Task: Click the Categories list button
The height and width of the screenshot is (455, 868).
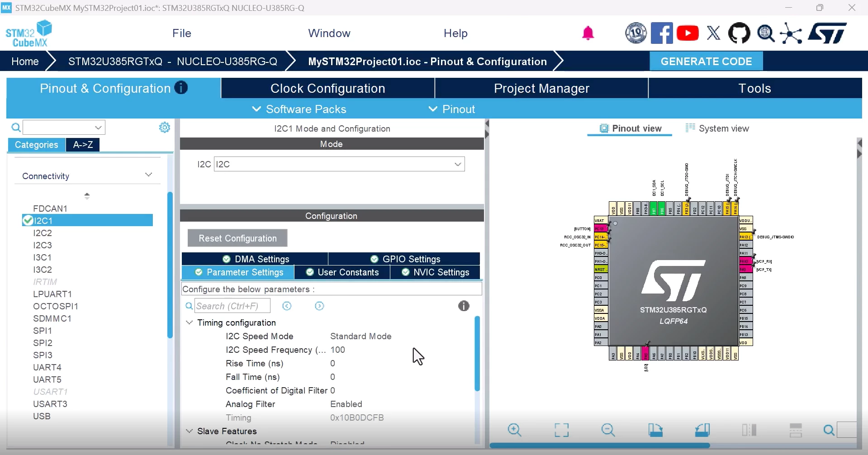Action: [37, 145]
